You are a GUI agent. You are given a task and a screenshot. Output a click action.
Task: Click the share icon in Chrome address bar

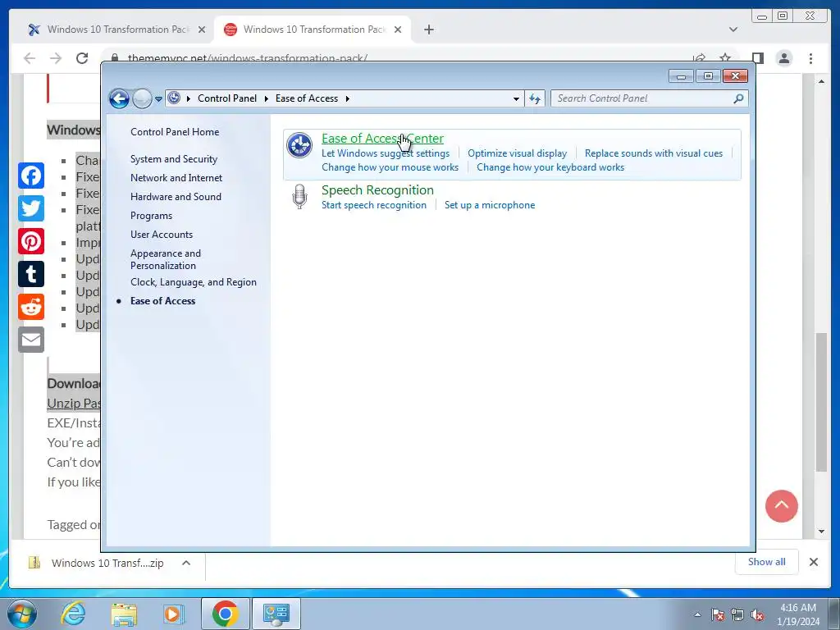(699, 58)
